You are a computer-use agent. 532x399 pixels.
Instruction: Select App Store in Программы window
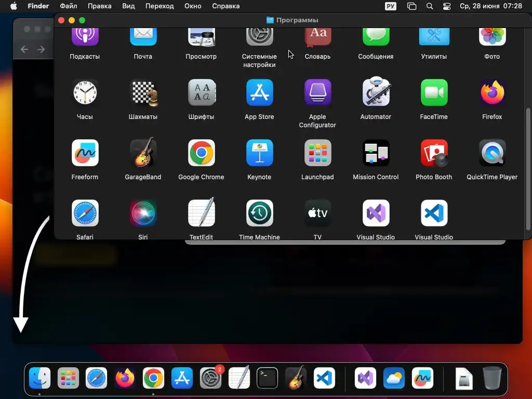pyautogui.click(x=260, y=92)
